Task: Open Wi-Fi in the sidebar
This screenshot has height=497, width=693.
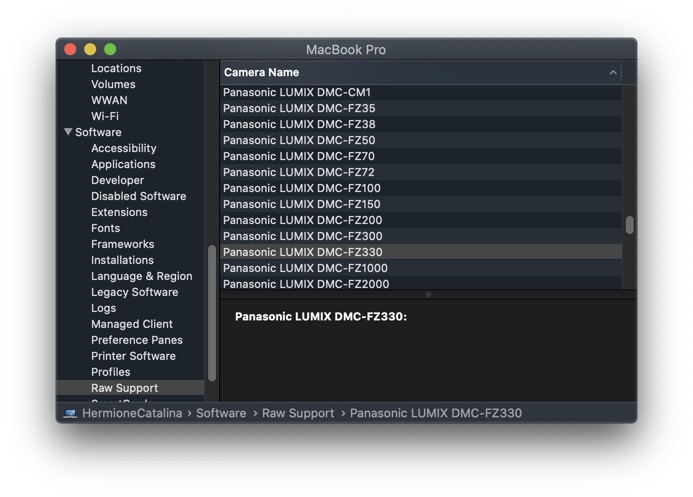Action: (105, 116)
